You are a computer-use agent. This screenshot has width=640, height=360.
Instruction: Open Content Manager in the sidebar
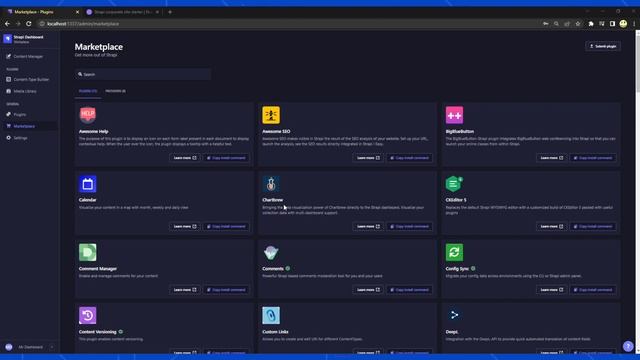coord(24,56)
